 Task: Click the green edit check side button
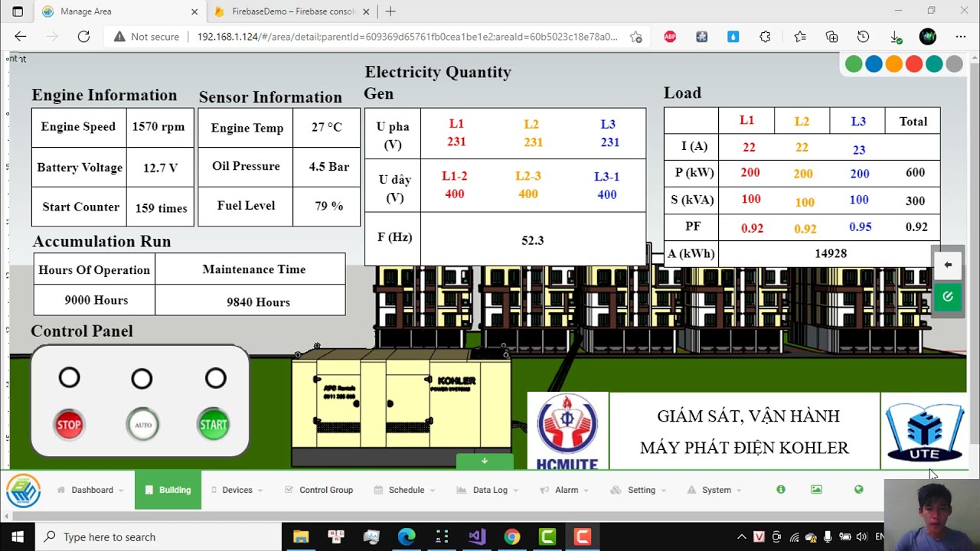pos(948,297)
